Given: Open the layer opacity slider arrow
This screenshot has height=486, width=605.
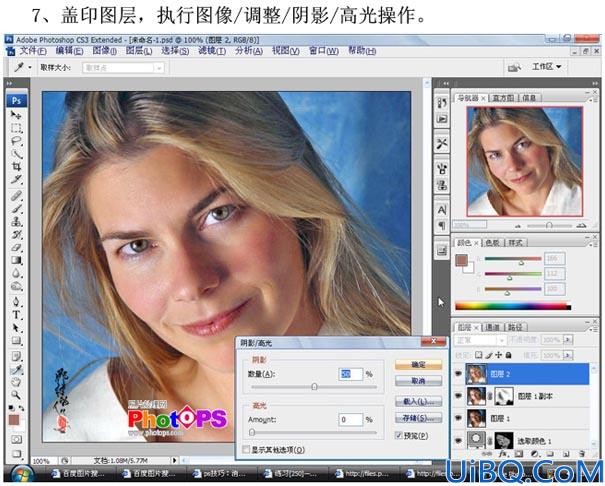Looking at the screenshot, I should point(568,340).
